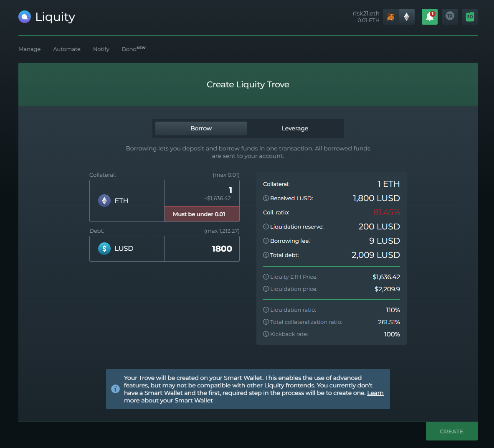The image size is (494, 448).
Task: Click info icon next to Liquidation reserve
Action: point(266,227)
